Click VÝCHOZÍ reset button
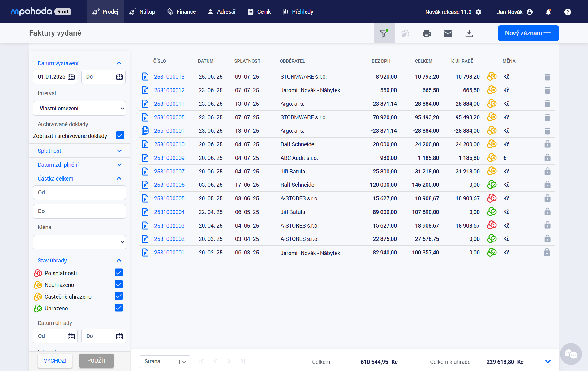Viewport: 588px width, 371px height. (55, 360)
